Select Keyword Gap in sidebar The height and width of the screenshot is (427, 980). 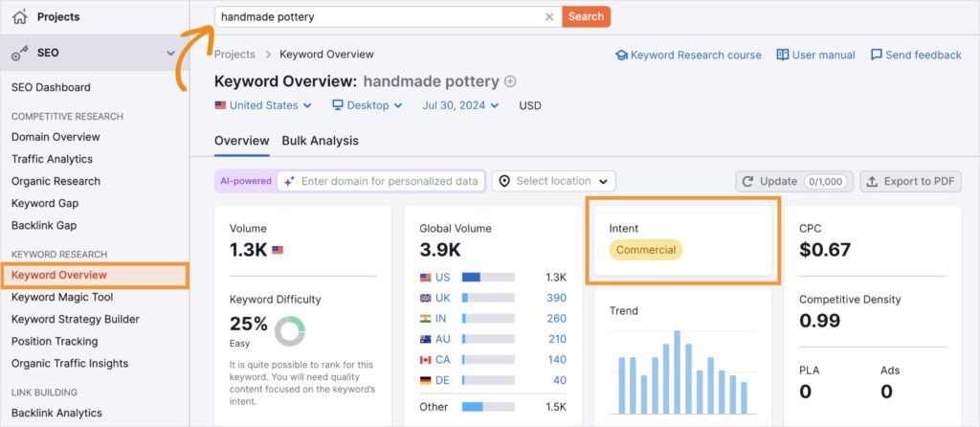[x=45, y=203]
